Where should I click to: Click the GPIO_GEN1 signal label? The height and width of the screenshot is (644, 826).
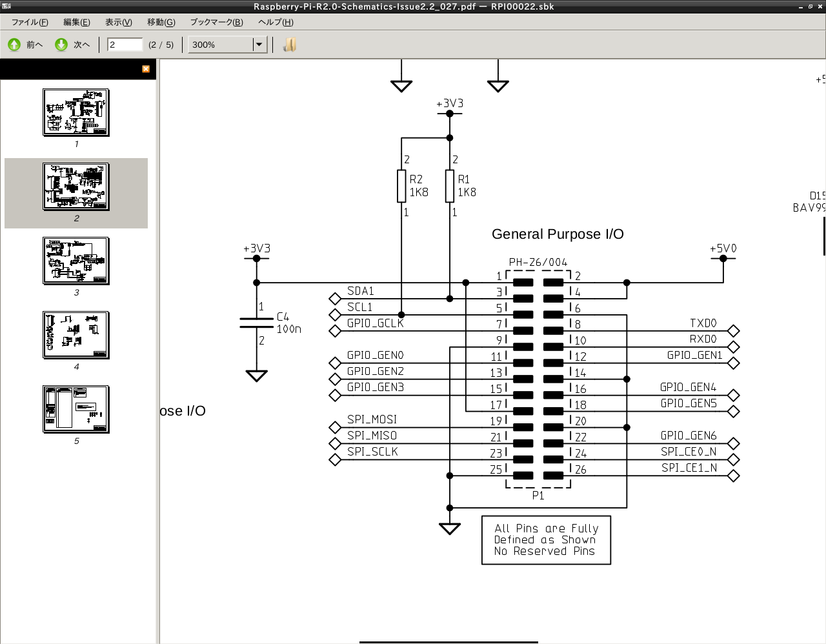pos(694,356)
